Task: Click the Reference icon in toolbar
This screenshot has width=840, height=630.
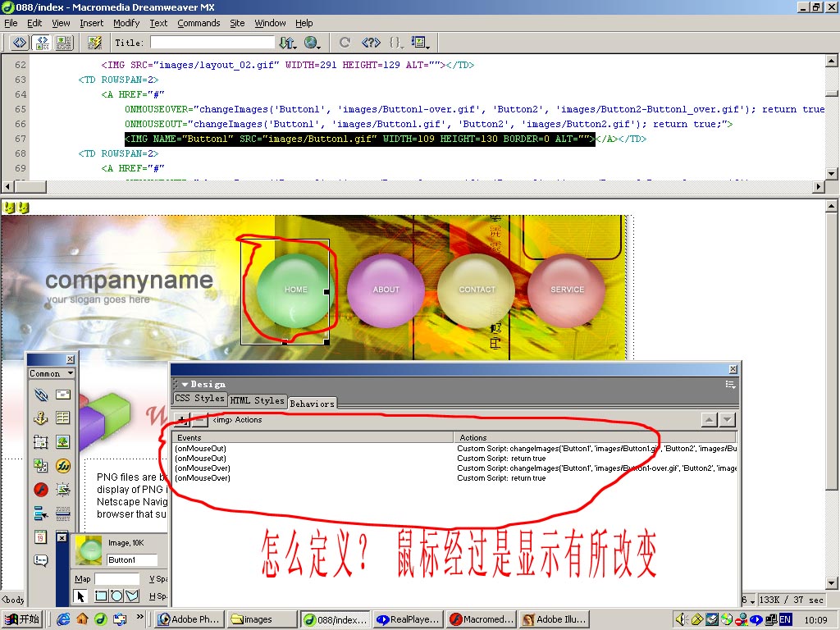Action: (370, 42)
